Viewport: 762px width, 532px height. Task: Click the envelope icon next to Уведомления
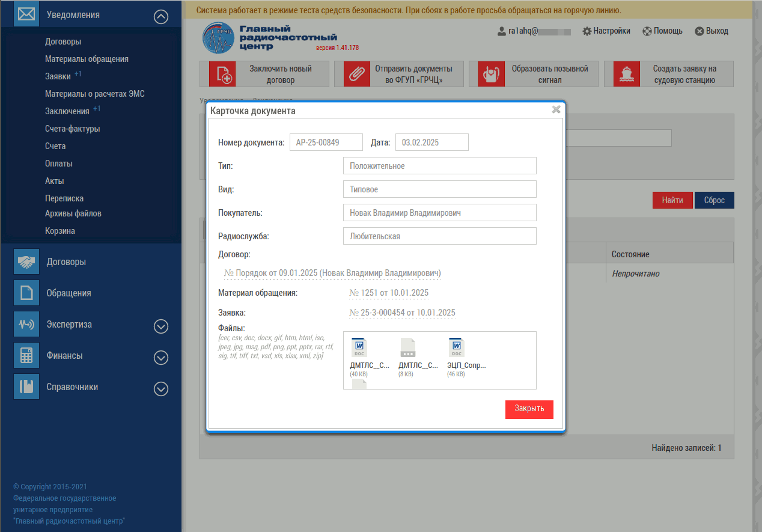pos(26,14)
